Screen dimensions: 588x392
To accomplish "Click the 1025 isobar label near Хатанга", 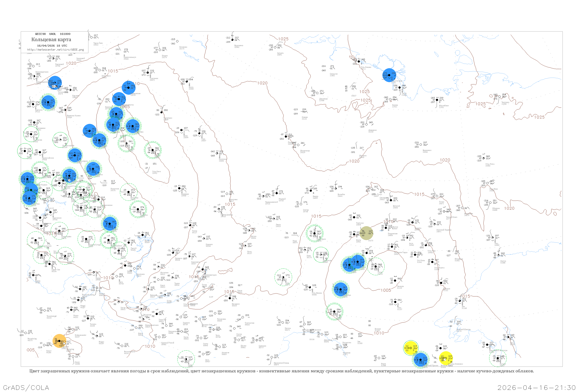I will (x=283, y=39).
